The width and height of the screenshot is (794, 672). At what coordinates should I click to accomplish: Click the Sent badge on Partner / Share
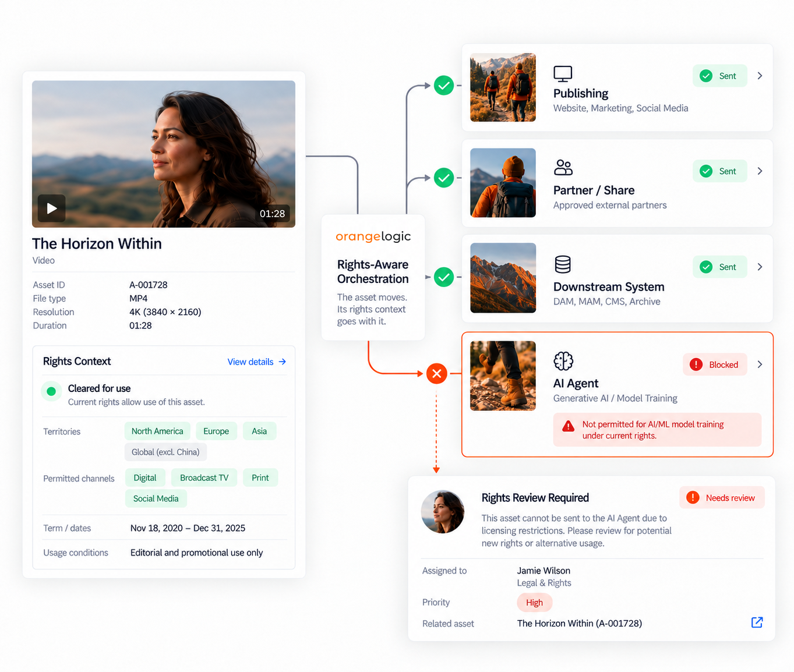point(719,171)
